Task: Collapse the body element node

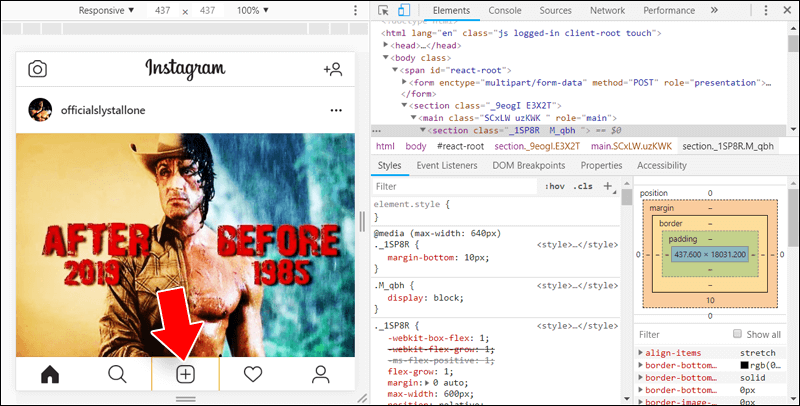Action: [x=386, y=58]
